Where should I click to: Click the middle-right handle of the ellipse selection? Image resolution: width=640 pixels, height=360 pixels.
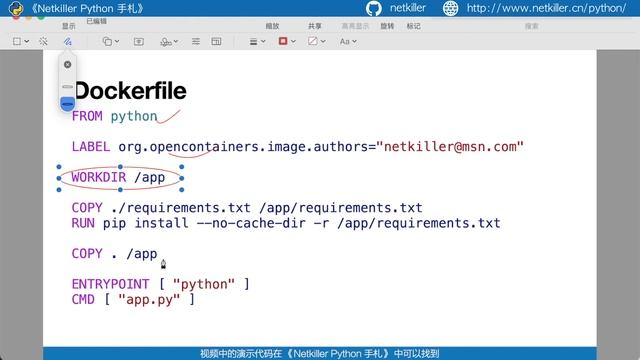(x=182, y=178)
